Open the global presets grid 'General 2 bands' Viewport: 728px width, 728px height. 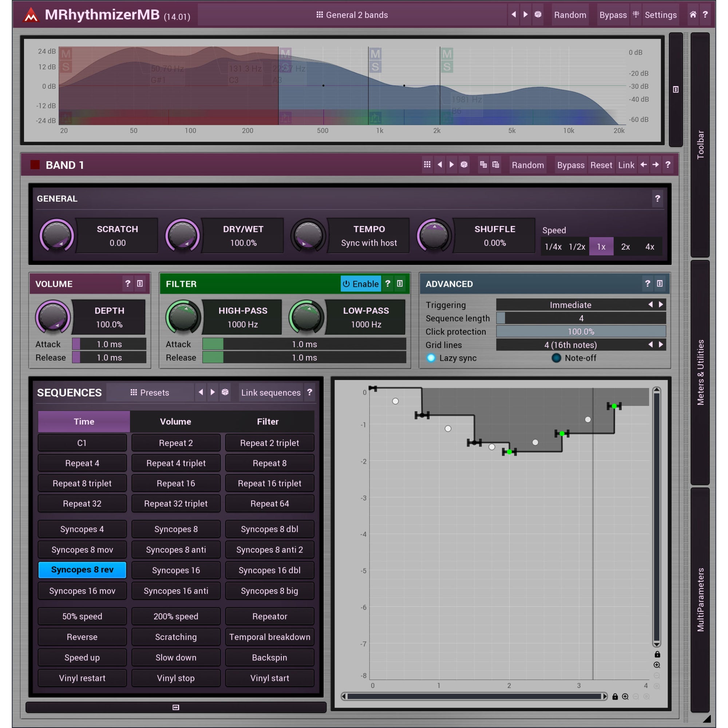pyautogui.click(x=352, y=15)
